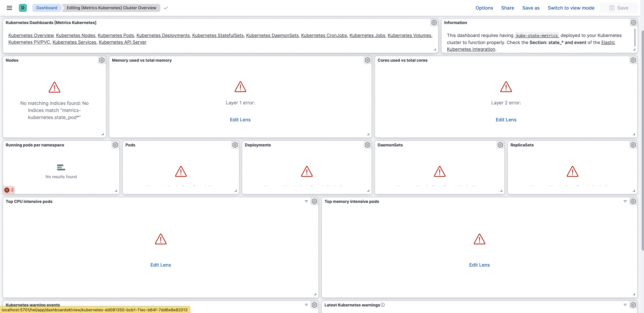Click the red error badge showing 2
The image size is (644, 313).
[x=9, y=190]
